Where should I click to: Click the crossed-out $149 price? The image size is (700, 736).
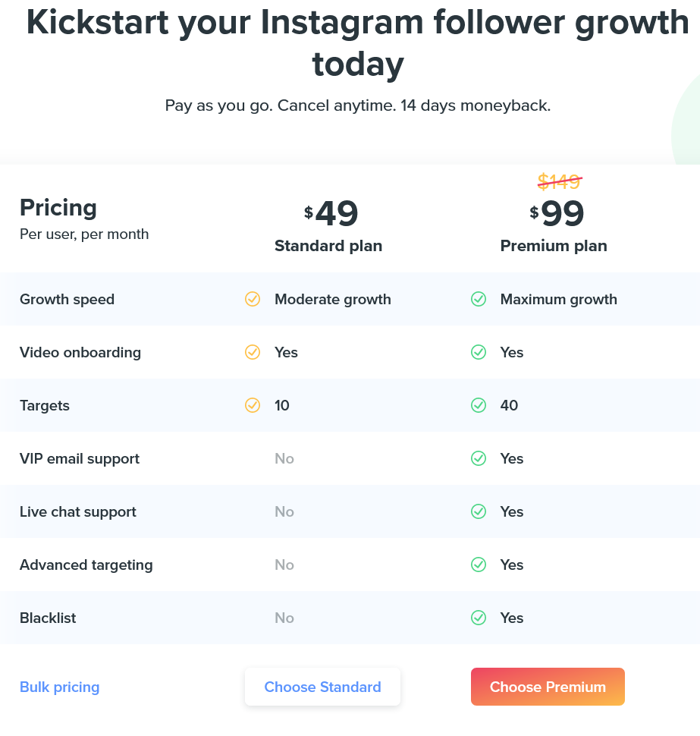[559, 182]
